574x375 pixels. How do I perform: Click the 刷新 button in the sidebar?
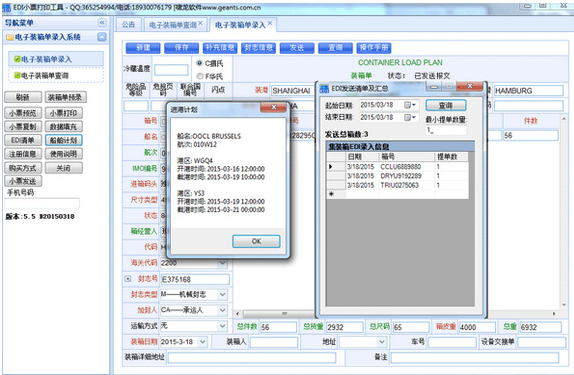pos(23,97)
